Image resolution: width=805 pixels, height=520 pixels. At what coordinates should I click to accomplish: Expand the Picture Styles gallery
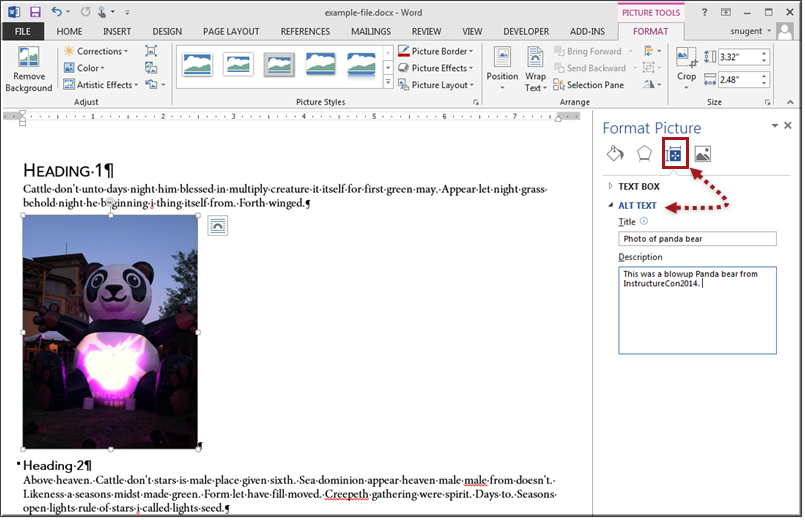click(x=388, y=82)
